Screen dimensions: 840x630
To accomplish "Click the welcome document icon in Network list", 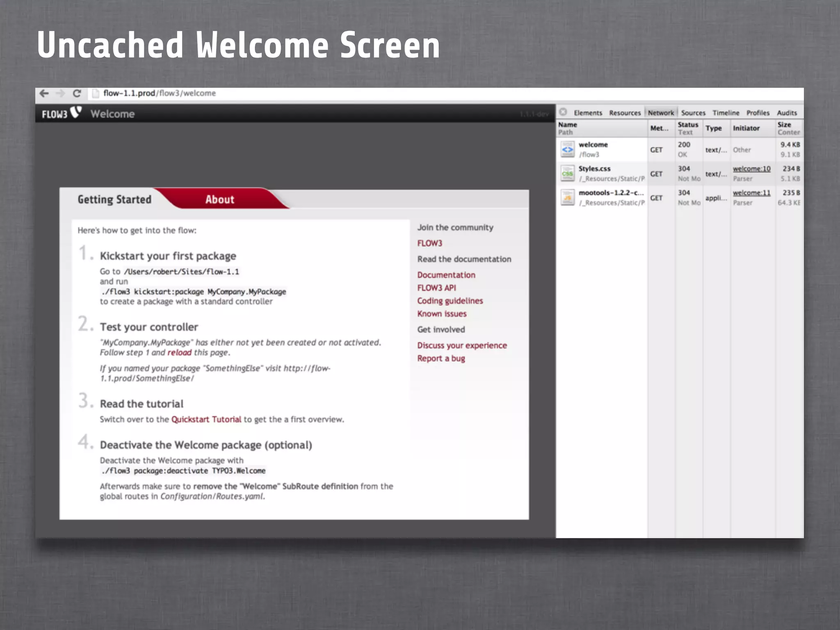I will (x=568, y=150).
